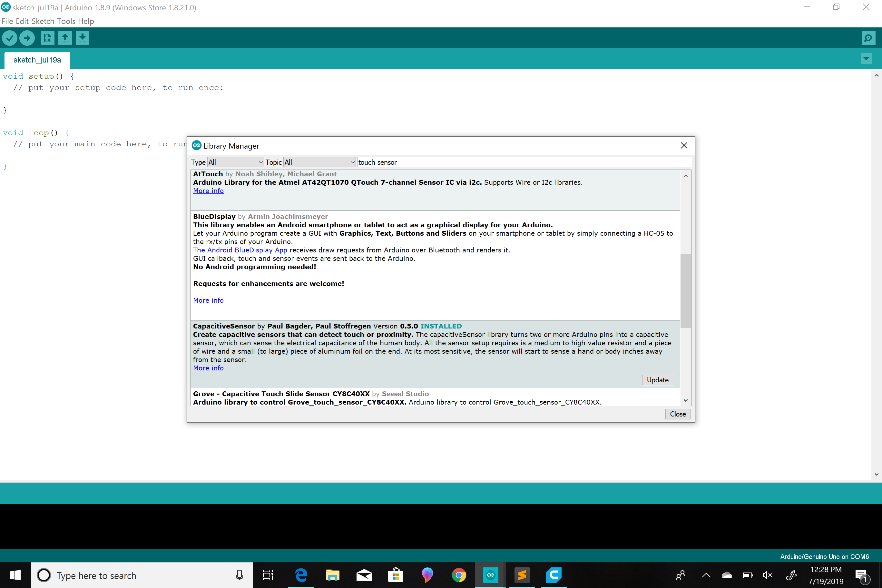Open More info link for BlueDisplay
882x588 pixels.
[208, 300]
